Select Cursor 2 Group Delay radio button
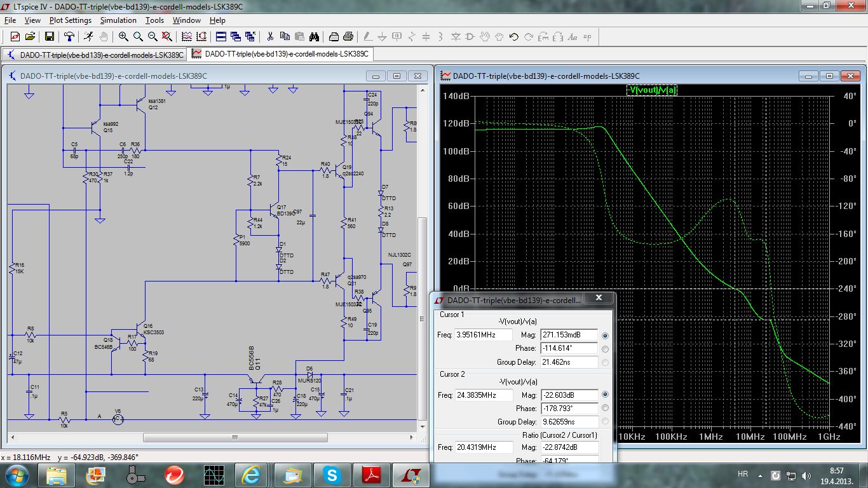This screenshot has height=488, width=868. pos(604,421)
